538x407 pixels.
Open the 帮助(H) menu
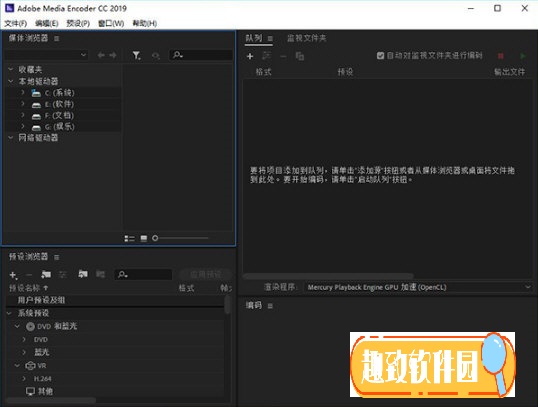(x=145, y=23)
